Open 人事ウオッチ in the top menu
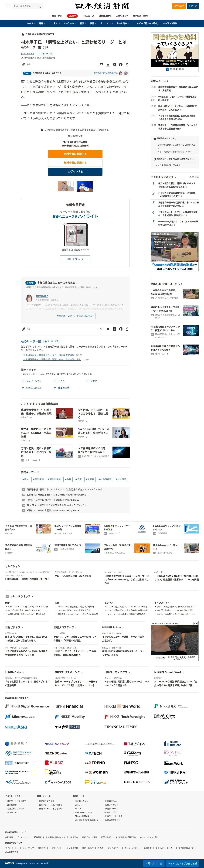The height and width of the screenshot is (868, 204). point(122,16)
